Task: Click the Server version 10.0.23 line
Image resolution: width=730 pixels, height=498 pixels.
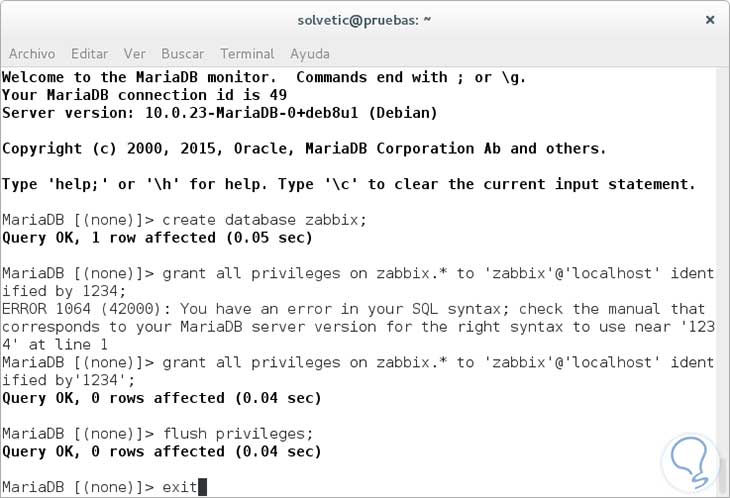Action: (x=220, y=113)
